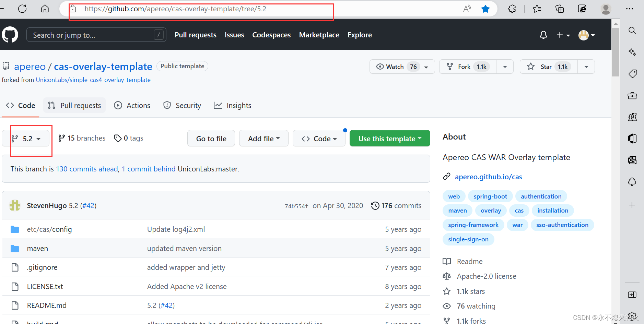This screenshot has height=324, width=644.
Task: Open the apereo.github.io/cas website link
Action: click(488, 177)
